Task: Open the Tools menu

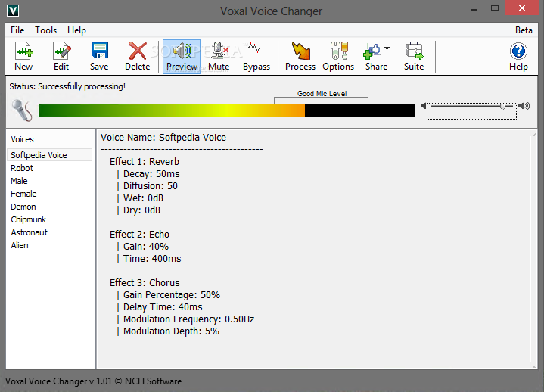Action: [x=46, y=30]
